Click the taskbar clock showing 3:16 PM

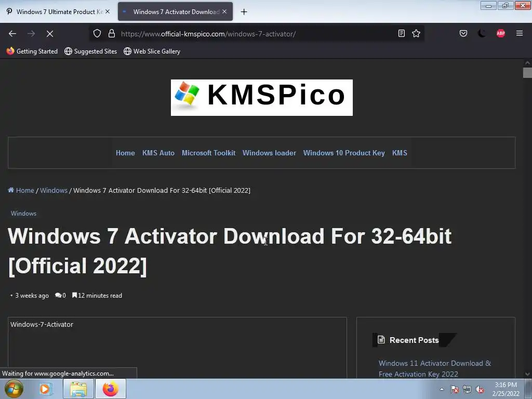tap(506, 389)
